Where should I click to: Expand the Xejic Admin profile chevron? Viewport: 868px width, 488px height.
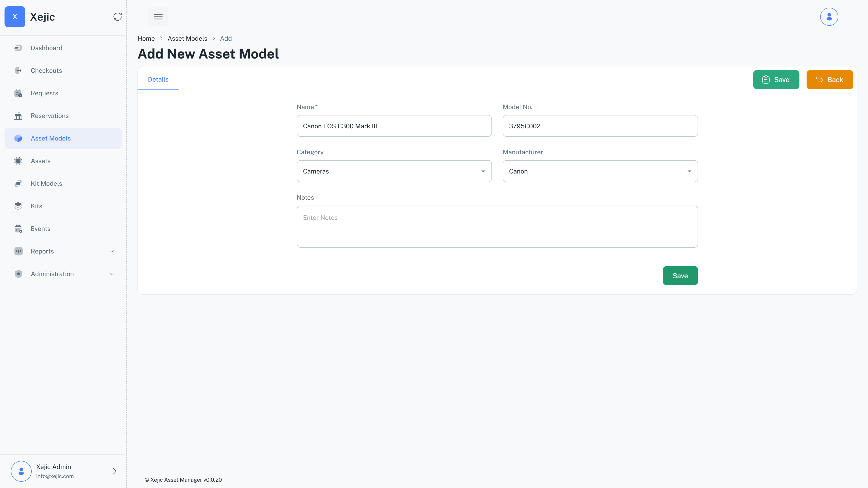pos(114,471)
